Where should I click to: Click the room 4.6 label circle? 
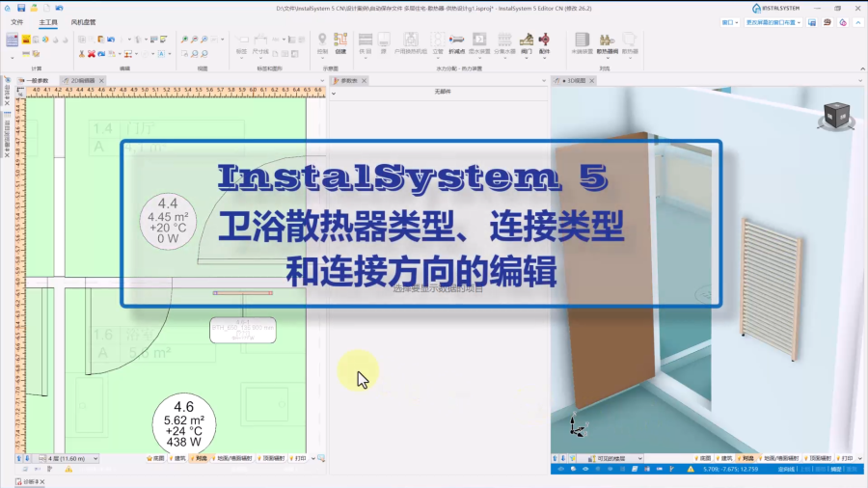(184, 424)
